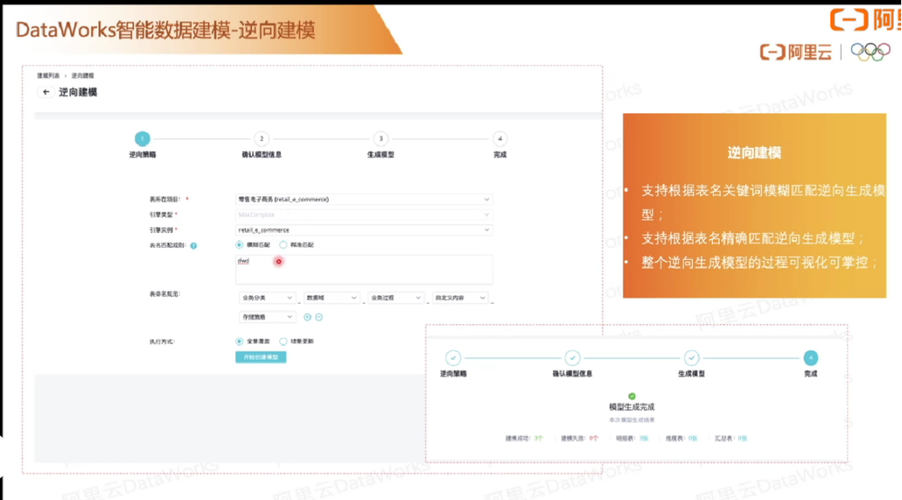Image resolution: width=902 pixels, height=500 pixels.
Task: Select the 全量覆盖 execution mode radio
Action: tap(239, 341)
